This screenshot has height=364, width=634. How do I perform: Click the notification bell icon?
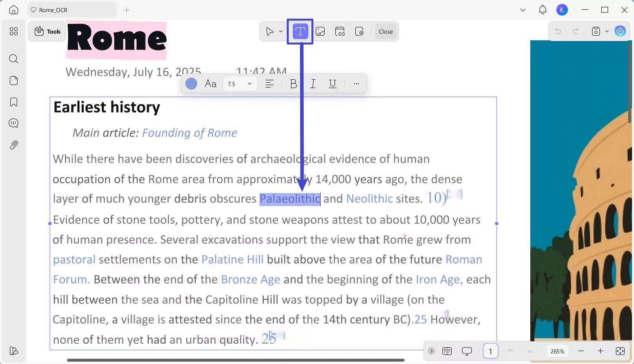click(542, 10)
